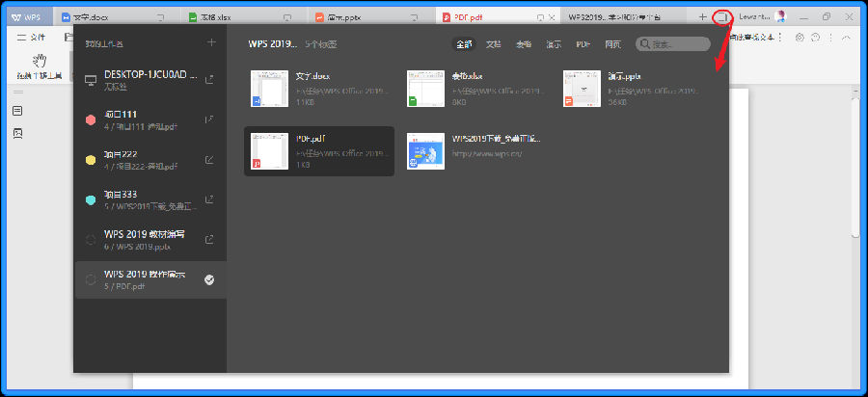Open the 表格.xlsx thumbnail
The width and height of the screenshot is (868, 397).
point(425,89)
